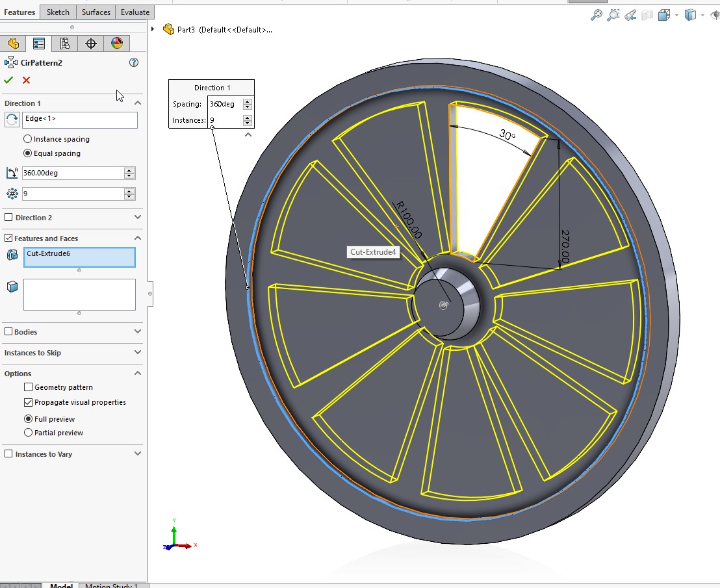Viewport: 720px width, 588px height.
Task: Increment the Instances stepper in the callout
Action: click(x=247, y=117)
